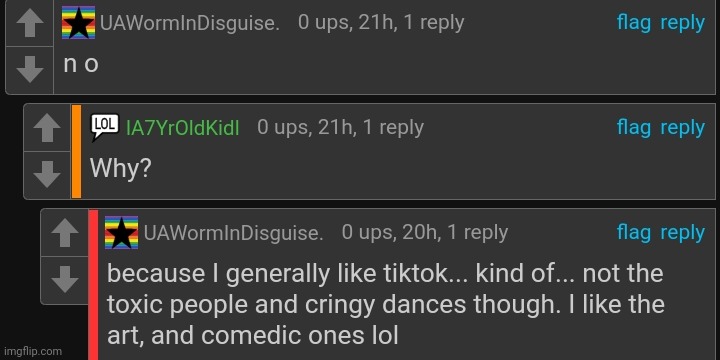This screenshot has width=720, height=360.
Task: Open UAWormInDisguise profile from third comment
Action: (x=233, y=233)
